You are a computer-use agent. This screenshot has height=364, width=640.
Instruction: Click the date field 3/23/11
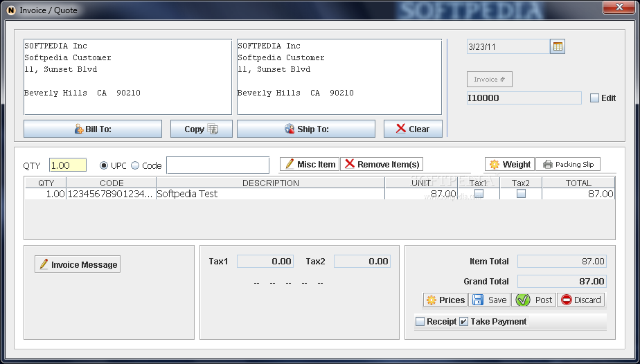coord(508,46)
